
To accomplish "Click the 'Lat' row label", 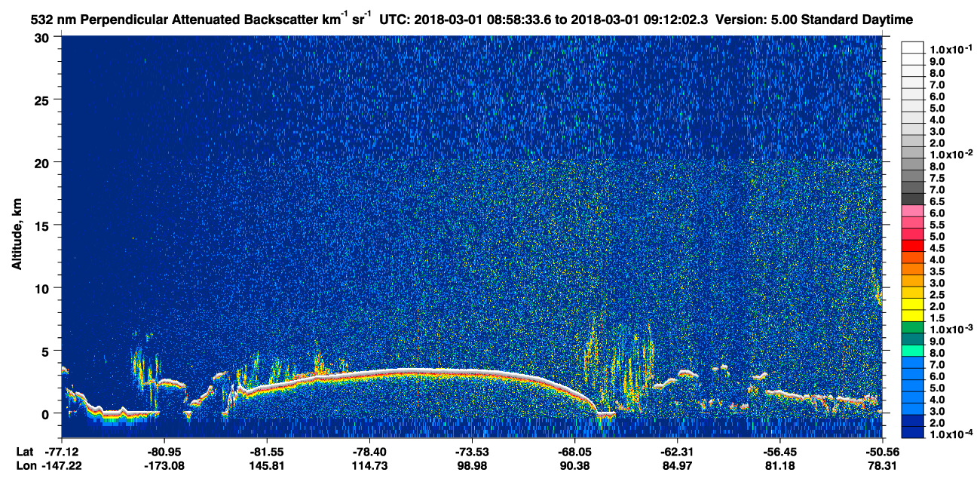I will 24,452.
